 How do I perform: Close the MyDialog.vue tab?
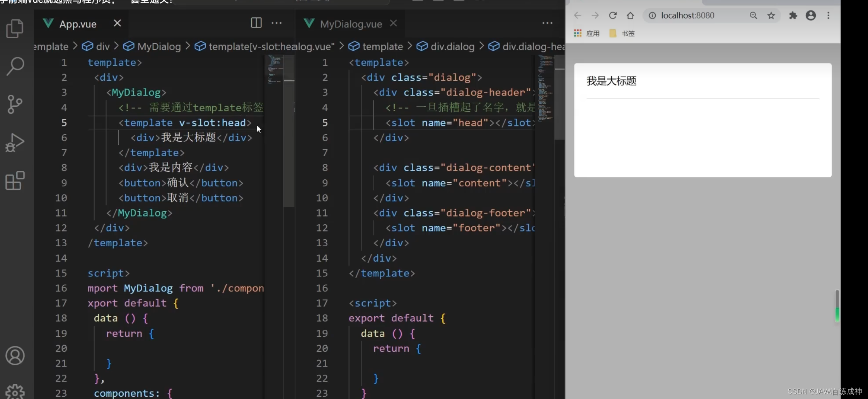click(x=393, y=23)
